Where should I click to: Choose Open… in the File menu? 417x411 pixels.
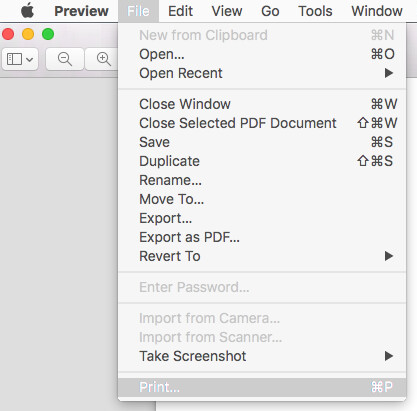click(262, 54)
